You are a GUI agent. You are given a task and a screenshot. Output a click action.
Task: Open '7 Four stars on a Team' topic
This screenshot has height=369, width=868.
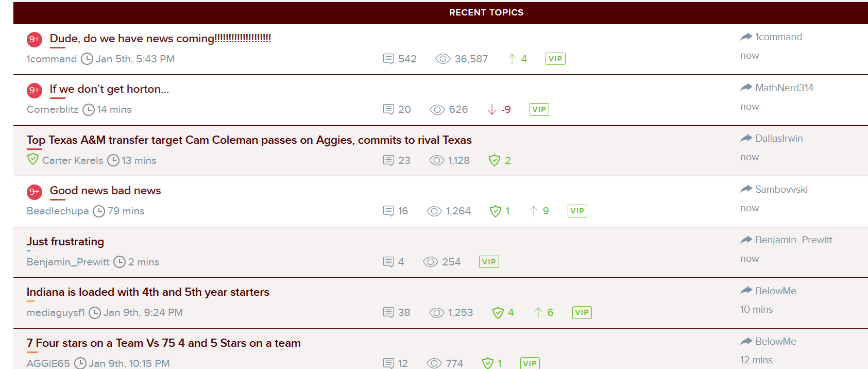163,343
